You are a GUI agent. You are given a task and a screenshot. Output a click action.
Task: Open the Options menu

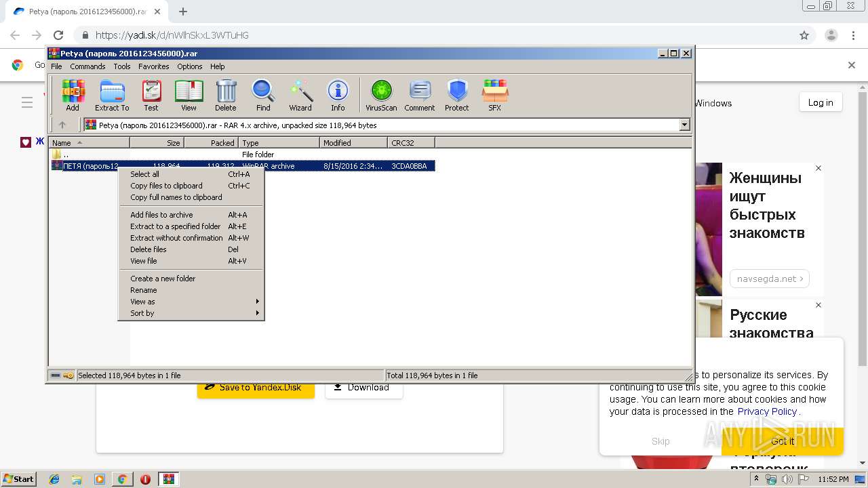click(x=190, y=66)
